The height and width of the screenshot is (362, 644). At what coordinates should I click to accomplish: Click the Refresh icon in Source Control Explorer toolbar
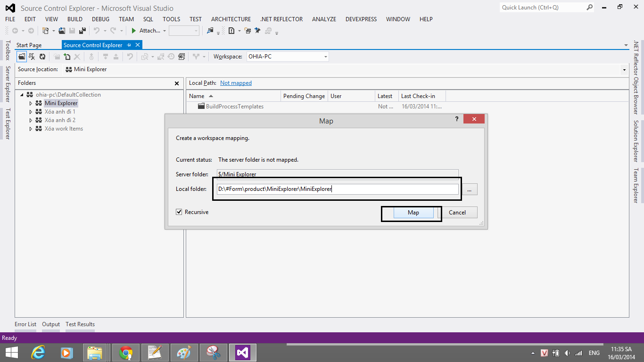[42, 57]
